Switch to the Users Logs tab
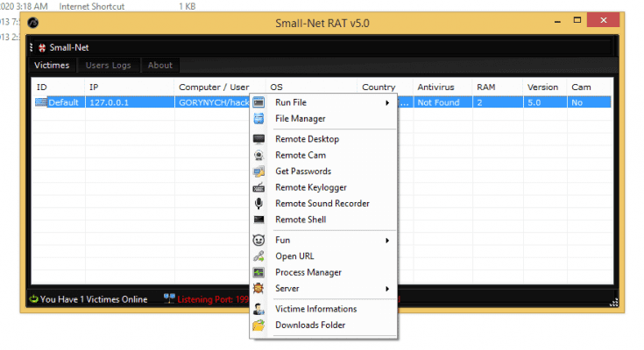This screenshot has height=350, width=644. click(x=109, y=66)
